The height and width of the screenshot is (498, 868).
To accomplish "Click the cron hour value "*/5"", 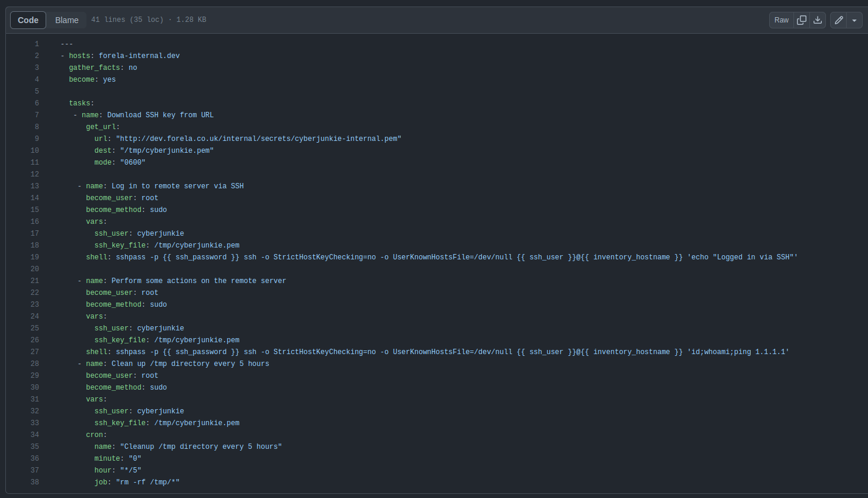I will 130,470.
